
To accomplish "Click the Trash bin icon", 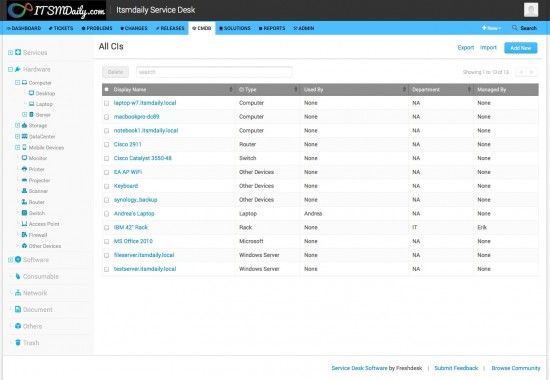I will (18, 342).
